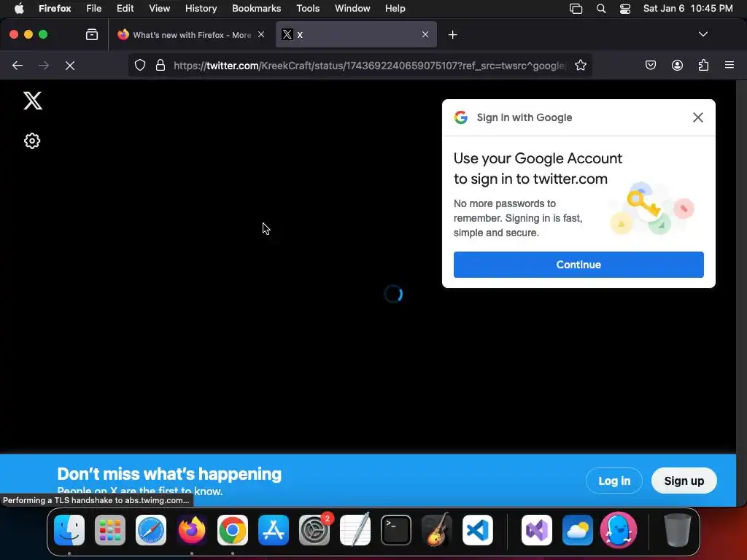Open TextEdit from the Dock
Screen dimensions: 747x560
355,530
